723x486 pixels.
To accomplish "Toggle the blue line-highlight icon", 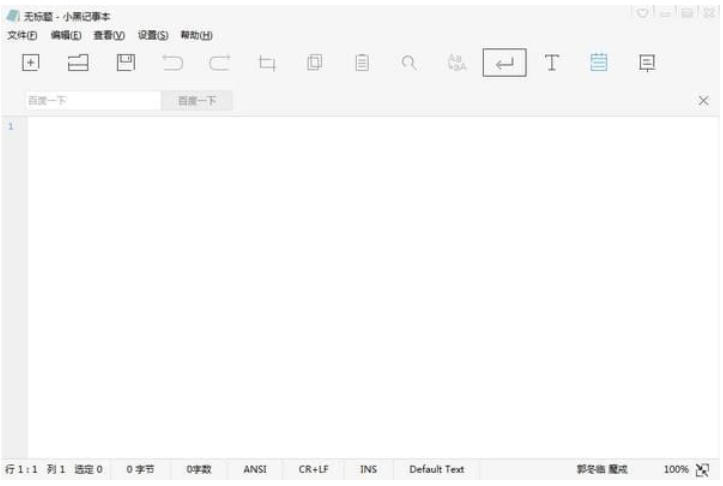I will click(x=599, y=63).
